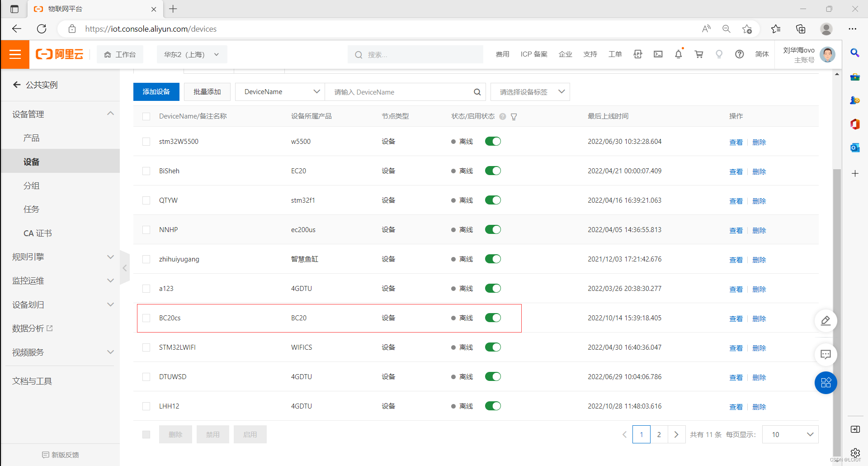Open the page size dropdown showing 10
The height and width of the screenshot is (466, 868).
click(790, 434)
